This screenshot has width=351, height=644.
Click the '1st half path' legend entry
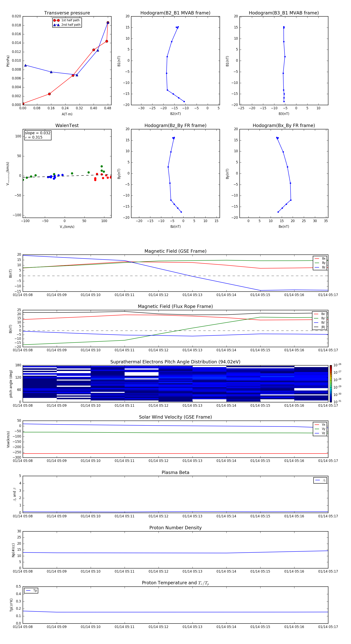pyautogui.click(x=66, y=20)
